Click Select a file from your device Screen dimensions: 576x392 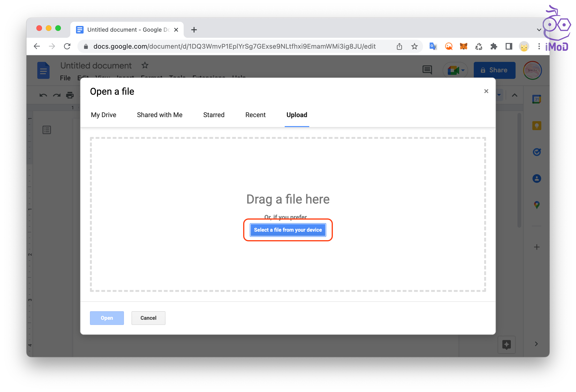pos(288,230)
